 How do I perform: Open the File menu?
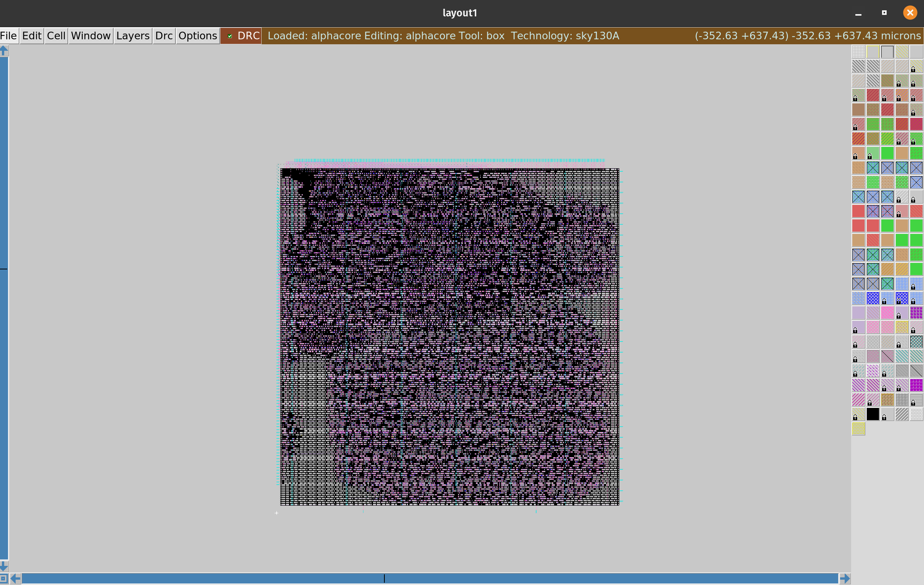pos(8,36)
